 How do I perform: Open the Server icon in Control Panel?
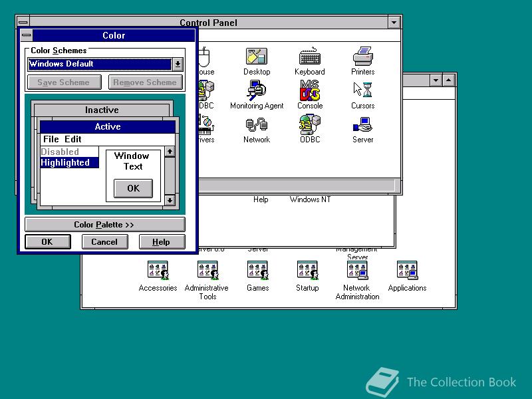362,130
